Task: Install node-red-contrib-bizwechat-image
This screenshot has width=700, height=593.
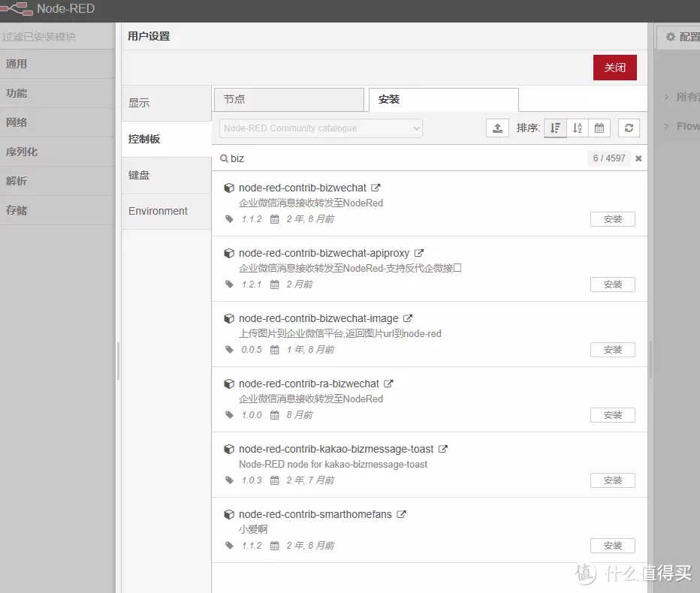Action: (613, 350)
